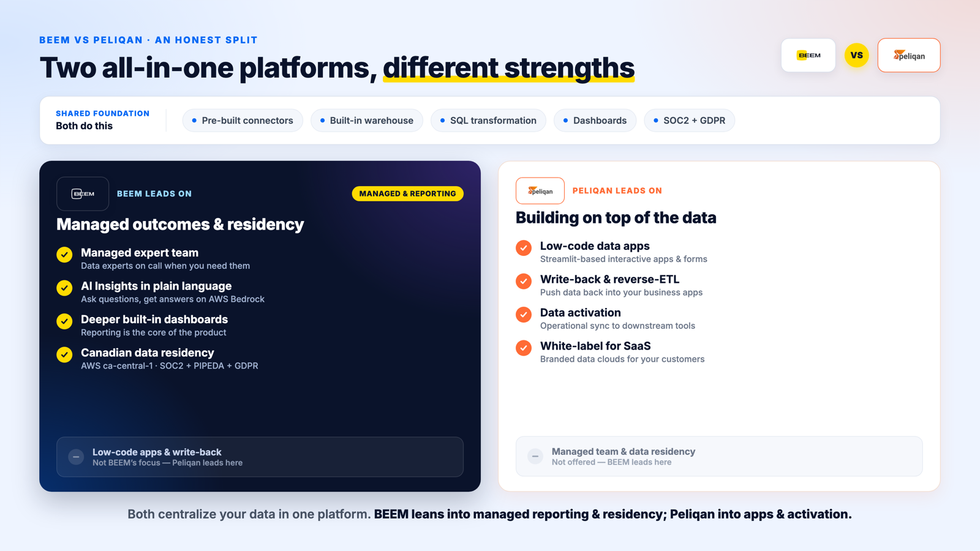The height and width of the screenshot is (551, 980).
Task: Click the BEEM LEADS ON label
Action: 154,193
